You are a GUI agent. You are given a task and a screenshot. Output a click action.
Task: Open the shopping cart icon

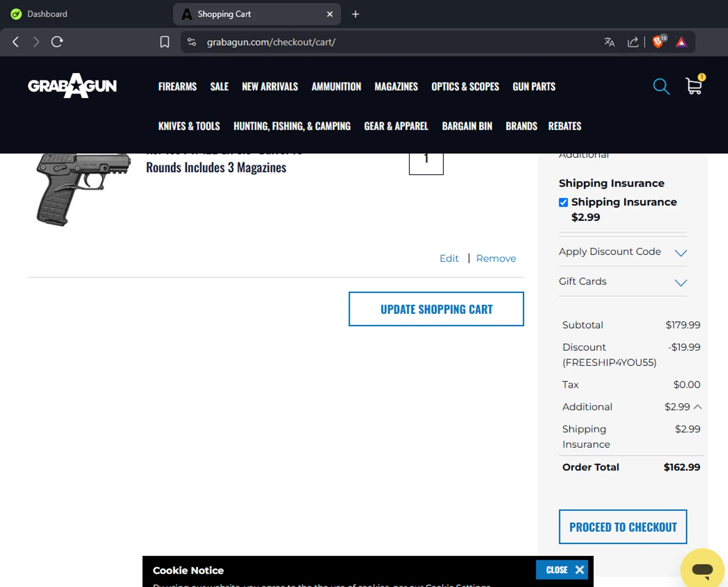pos(695,85)
